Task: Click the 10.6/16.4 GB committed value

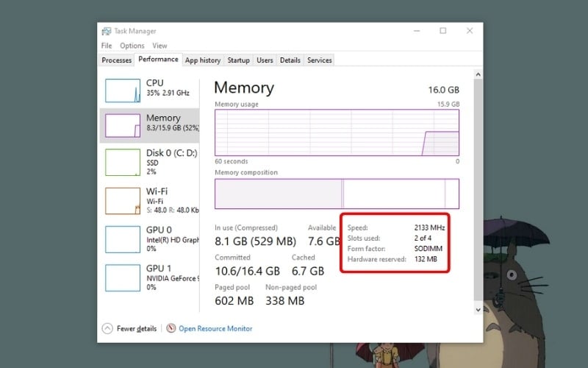Action: coord(248,271)
